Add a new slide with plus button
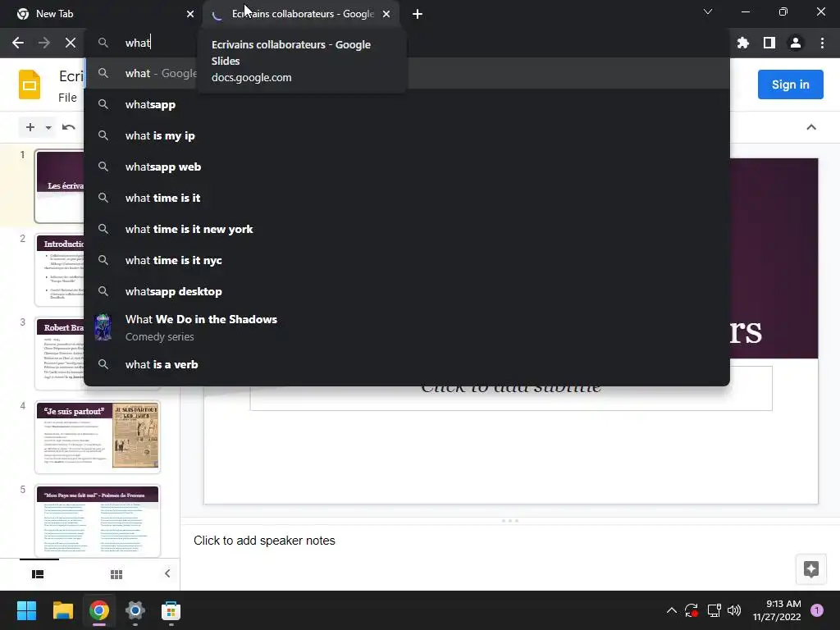 [30, 127]
